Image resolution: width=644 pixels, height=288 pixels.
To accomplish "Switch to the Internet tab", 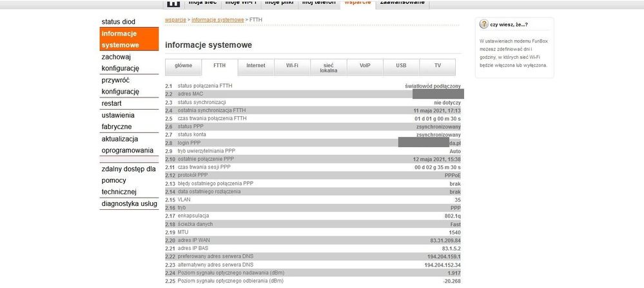I will point(256,65).
